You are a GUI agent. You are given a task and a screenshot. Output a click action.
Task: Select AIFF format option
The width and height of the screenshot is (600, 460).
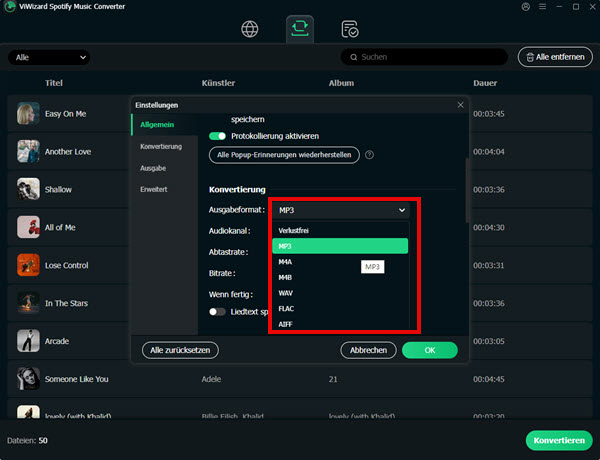[x=340, y=324]
